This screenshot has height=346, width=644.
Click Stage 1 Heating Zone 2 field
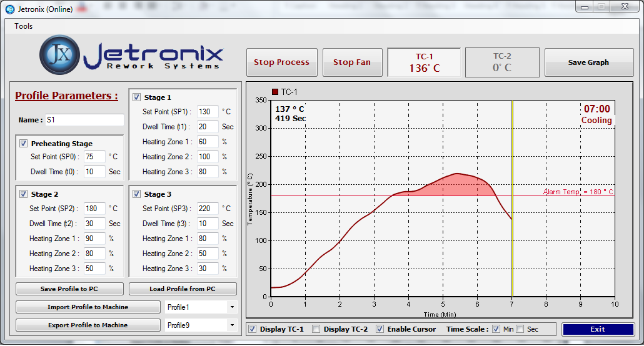click(x=208, y=157)
